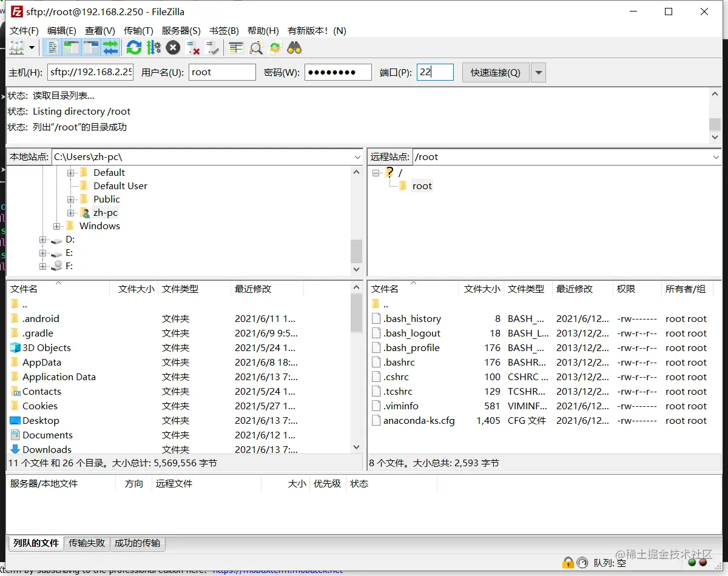Image resolution: width=728 pixels, height=576 pixels.
Task: Select the .bashrc file icon
Action: 376,363
